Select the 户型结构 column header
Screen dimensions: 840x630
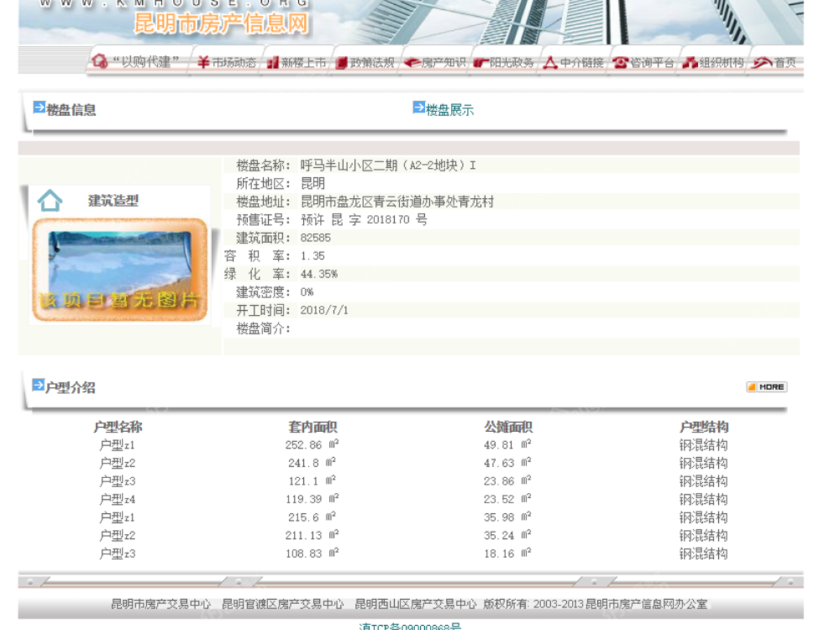click(703, 427)
